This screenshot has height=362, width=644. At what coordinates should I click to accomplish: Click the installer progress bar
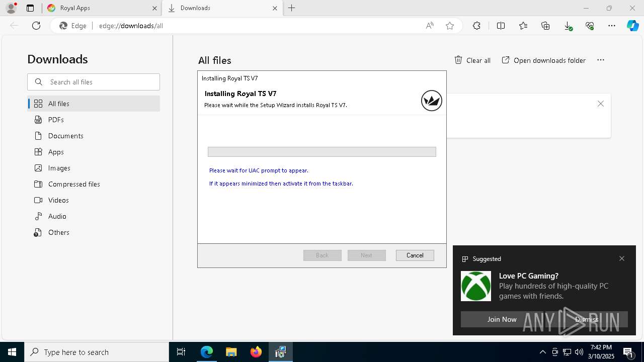[322, 152]
